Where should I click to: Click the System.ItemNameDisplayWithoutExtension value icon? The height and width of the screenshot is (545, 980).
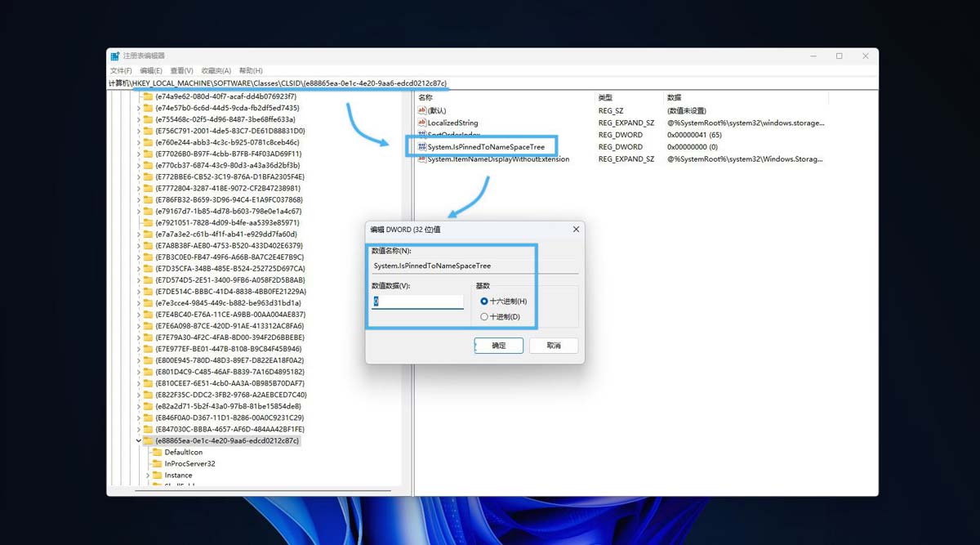(421, 159)
